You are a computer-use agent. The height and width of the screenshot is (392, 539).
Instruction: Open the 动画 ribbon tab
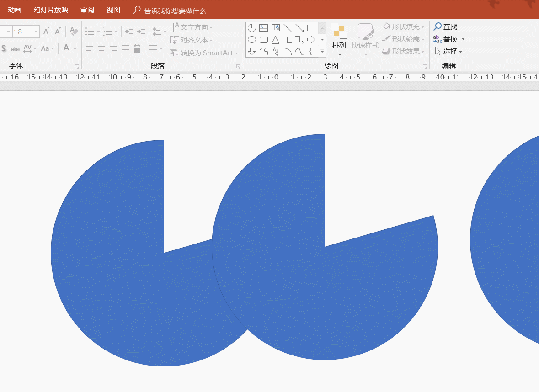(x=15, y=10)
